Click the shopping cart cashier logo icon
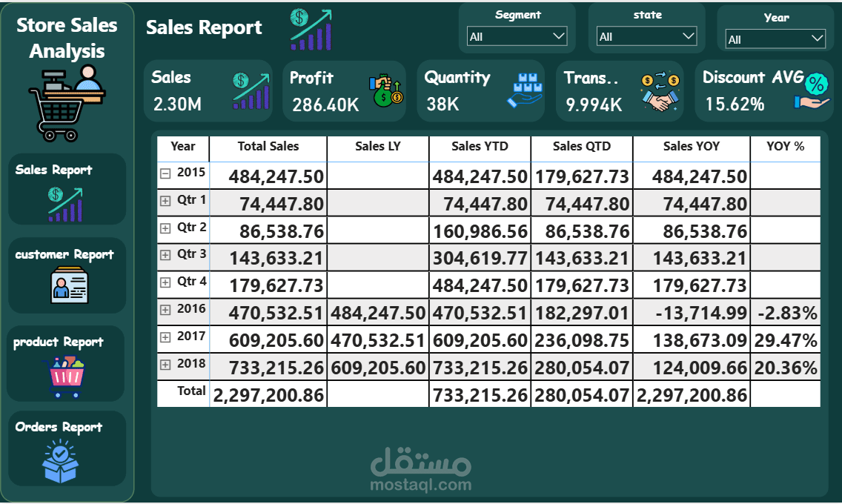842x504 pixels. tap(67, 103)
